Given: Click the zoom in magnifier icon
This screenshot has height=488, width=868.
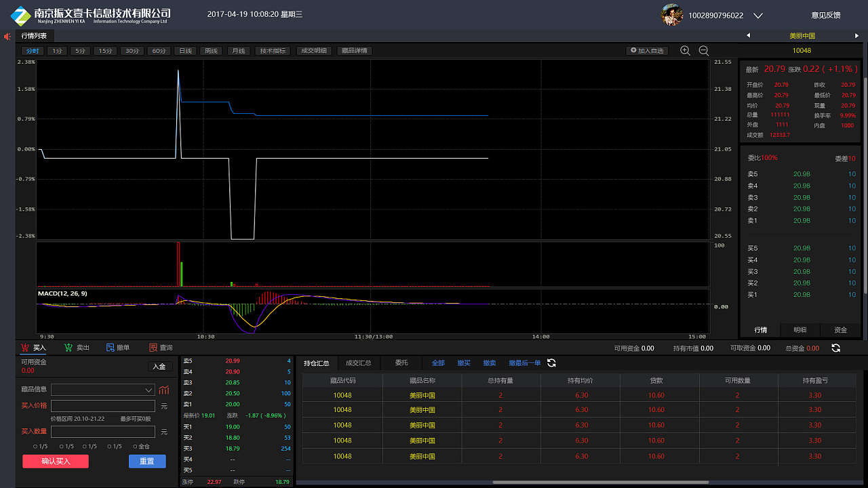Looking at the screenshot, I should click(685, 51).
